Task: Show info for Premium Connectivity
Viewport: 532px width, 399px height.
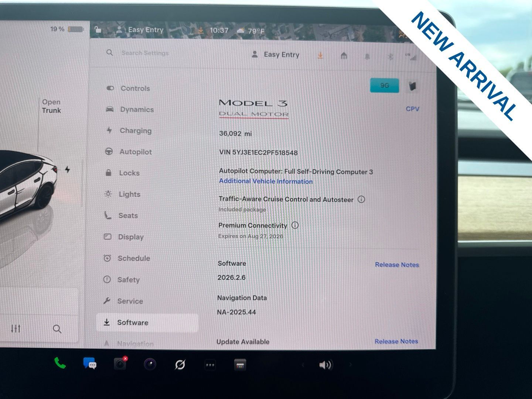Action: (295, 225)
